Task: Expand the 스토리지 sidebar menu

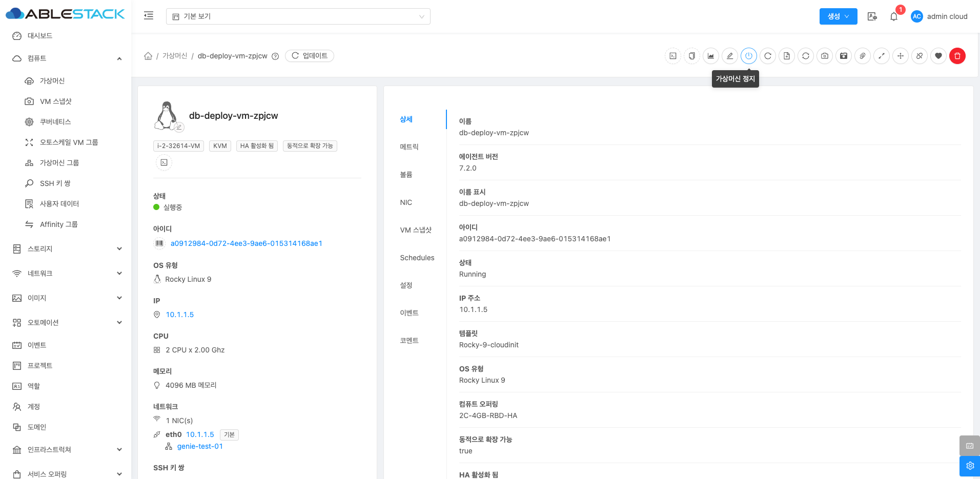Action: (67, 249)
